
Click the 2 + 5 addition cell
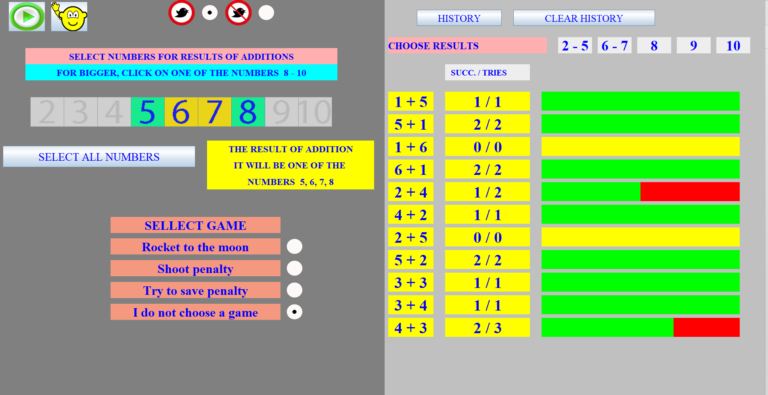tap(411, 237)
